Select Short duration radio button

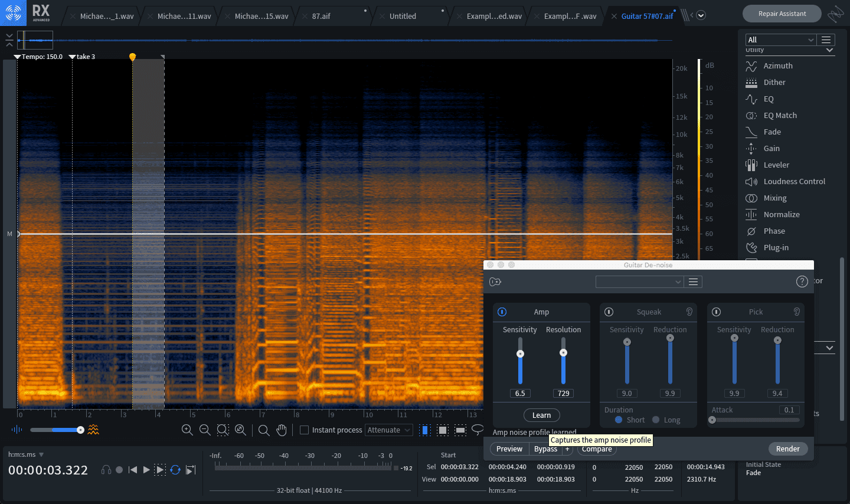619,420
